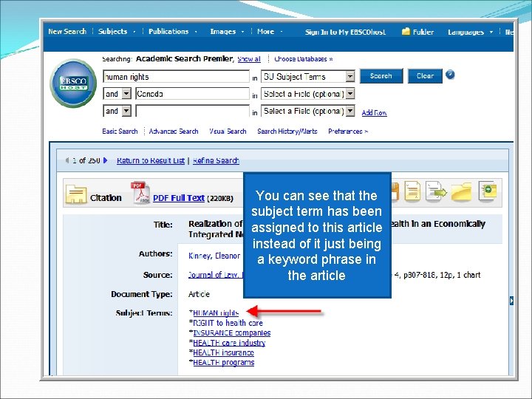Click the Folder icon in top bar
Viewport: 532px width, 399px height.
[406, 32]
